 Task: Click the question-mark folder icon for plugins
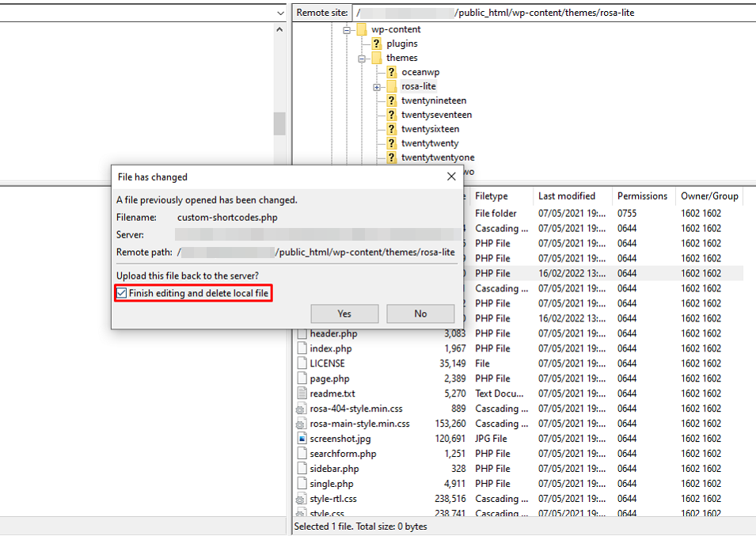tap(375, 44)
